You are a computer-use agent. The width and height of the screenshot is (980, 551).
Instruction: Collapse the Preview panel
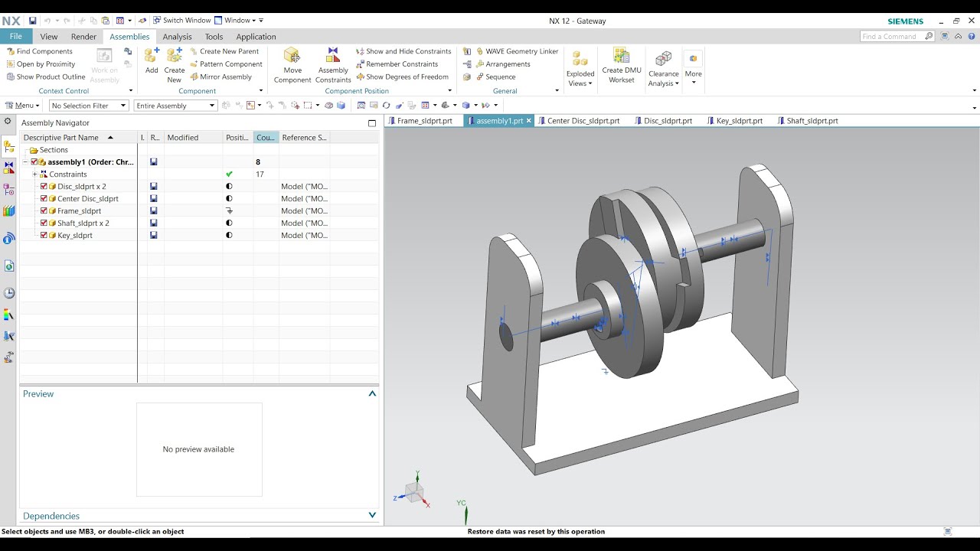click(372, 393)
